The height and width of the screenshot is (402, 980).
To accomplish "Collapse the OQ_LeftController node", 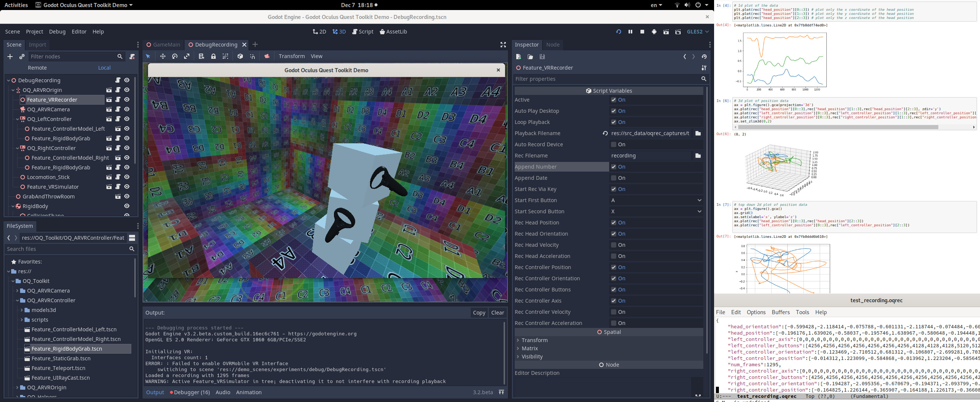I will pyautogui.click(x=17, y=119).
